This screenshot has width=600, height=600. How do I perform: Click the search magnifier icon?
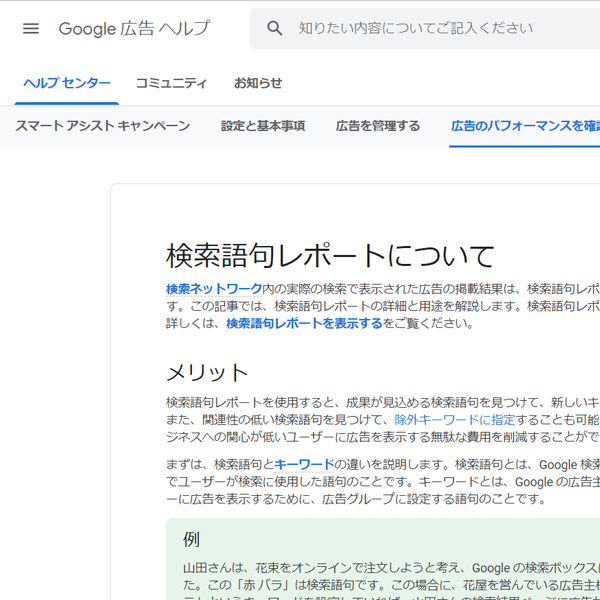[274, 28]
